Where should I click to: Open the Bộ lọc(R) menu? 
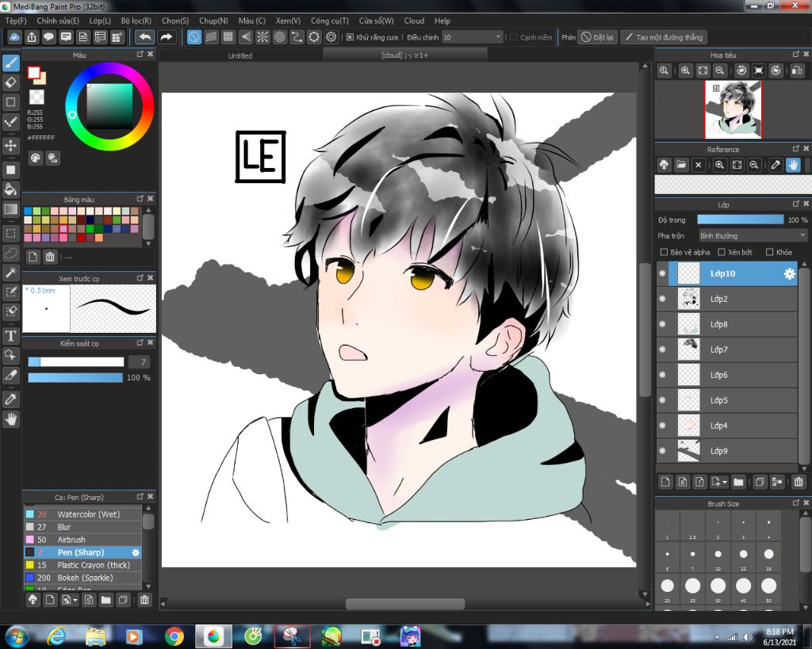tap(136, 21)
